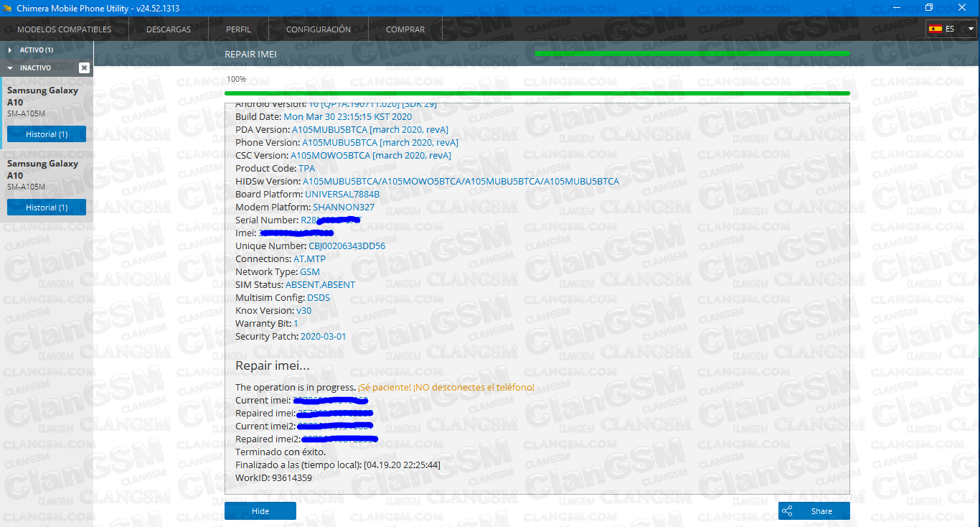Click the Repair imei... heading
The width and height of the screenshot is (980, 527).
tap(273, 366)
